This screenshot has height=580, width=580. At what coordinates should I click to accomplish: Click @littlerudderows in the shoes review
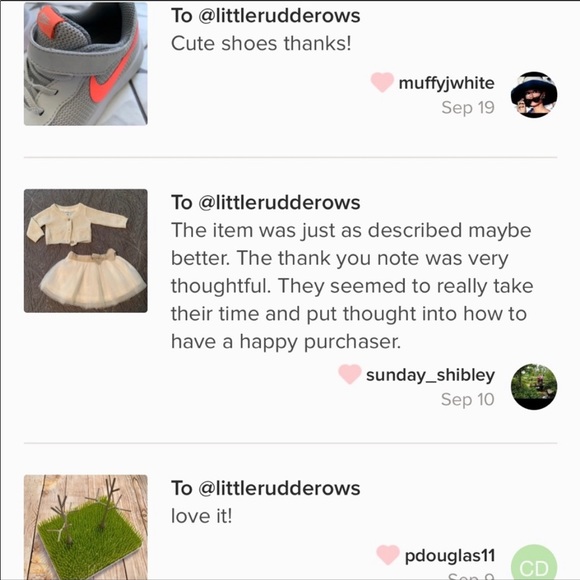(279, 16)
